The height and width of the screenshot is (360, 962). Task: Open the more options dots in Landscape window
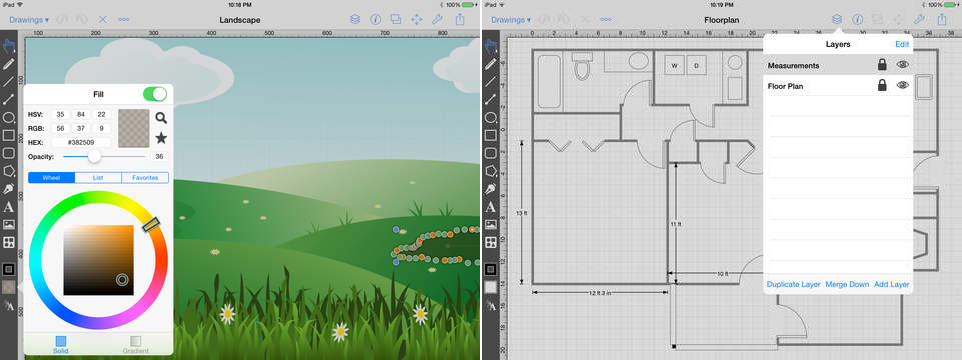pyautogui.click(x=123, y=20)
